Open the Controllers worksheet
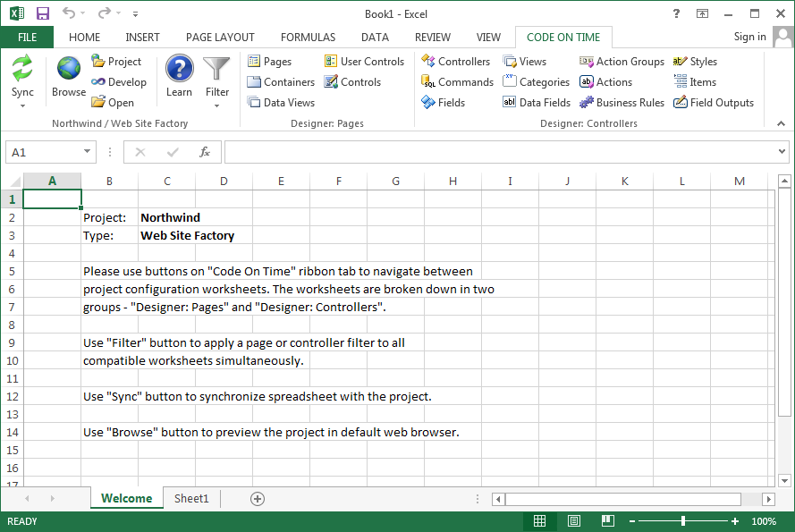Screen dimensions: 795x532 tap(455, 62)
